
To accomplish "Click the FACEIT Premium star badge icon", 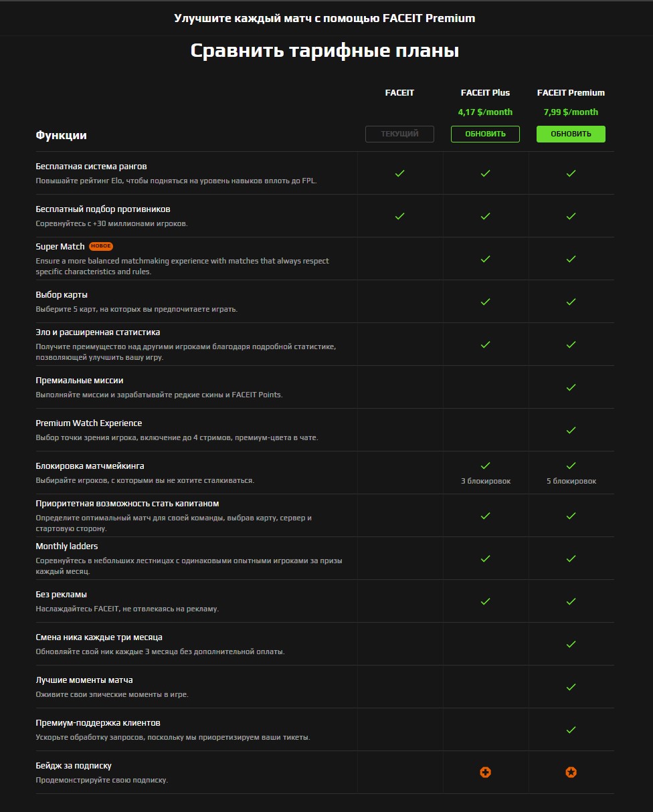I will [571, 773].
